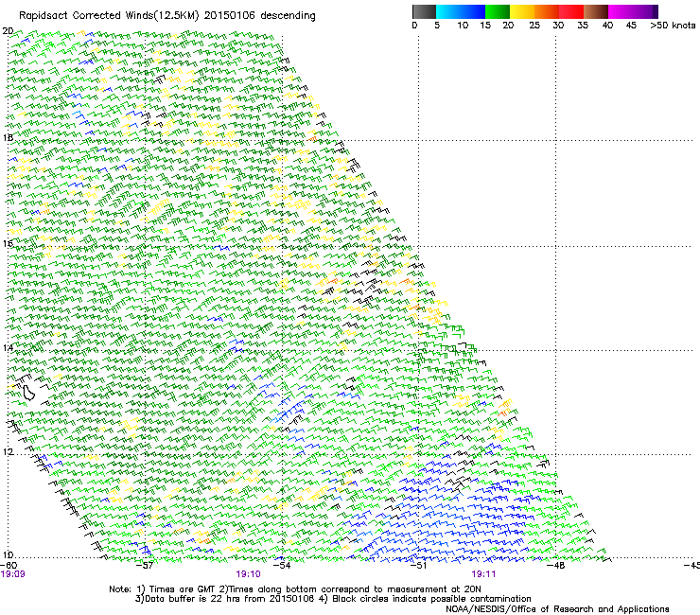
Task: Click the 'Data buffer is 22 hrs' note line
Action: [x=333, y=599]
